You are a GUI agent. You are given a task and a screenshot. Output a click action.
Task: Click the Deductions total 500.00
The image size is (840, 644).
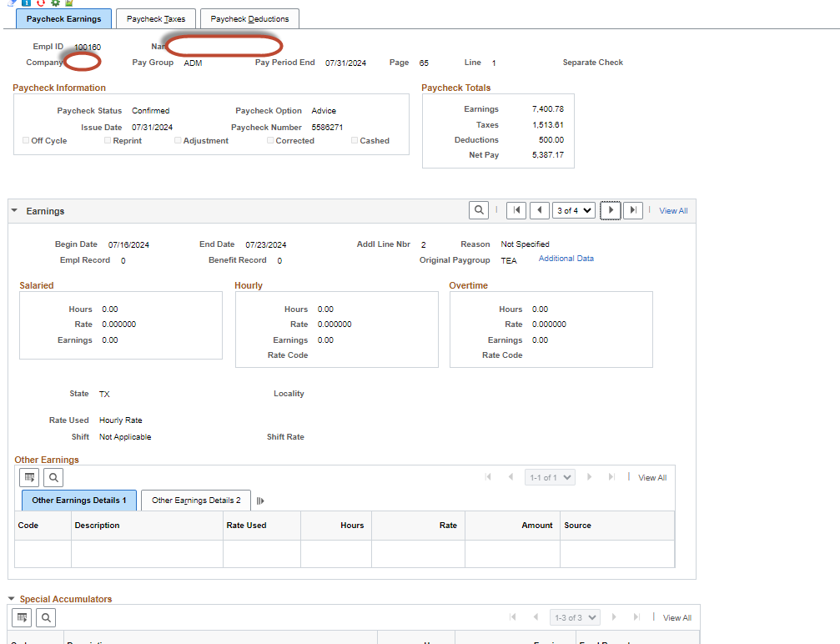pyautogui.click(x=551, y=140)
